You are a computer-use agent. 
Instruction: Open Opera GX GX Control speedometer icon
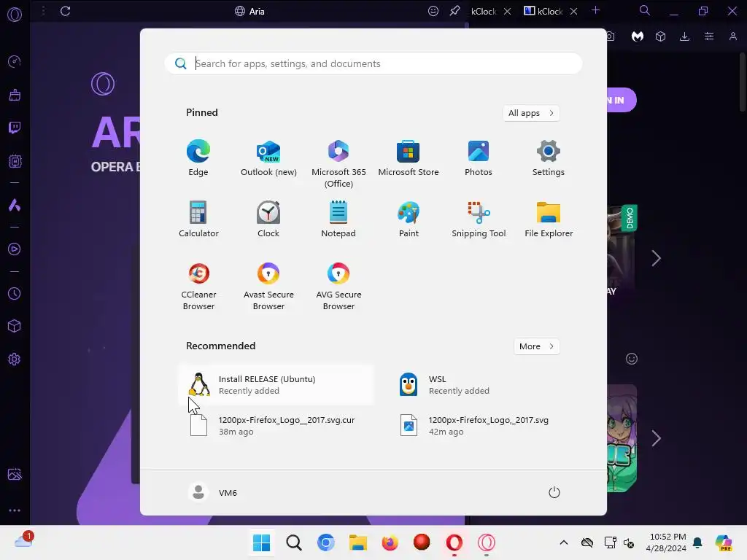pos(15,61)
